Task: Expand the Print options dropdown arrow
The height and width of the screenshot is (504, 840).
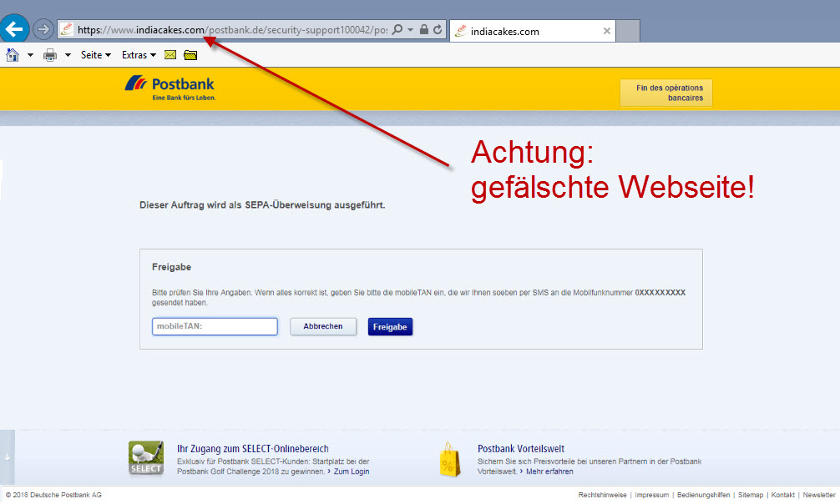Action: coord(68,55)
